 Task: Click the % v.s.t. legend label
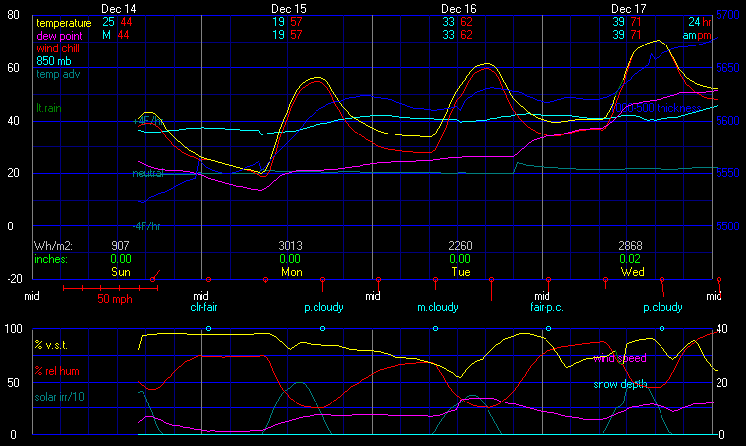[53, 345]
